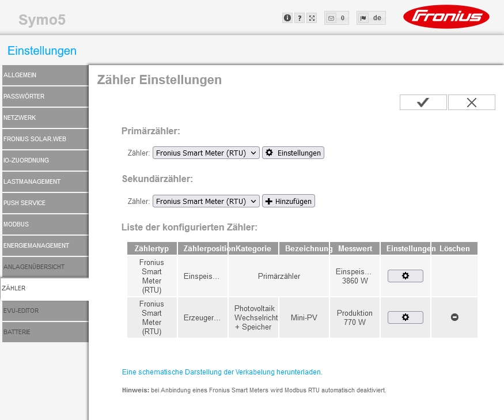Click the Einspeis… 3860 W value
Image resolution: width=504 pixels, height=420 pixels.
tap(355, 276)
